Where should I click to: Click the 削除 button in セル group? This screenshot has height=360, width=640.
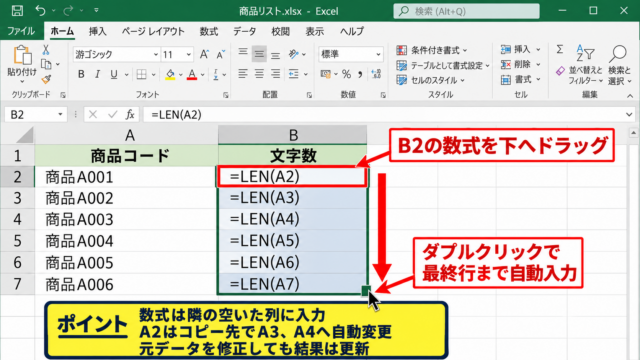pyautogui.click(x=520, y=64)
